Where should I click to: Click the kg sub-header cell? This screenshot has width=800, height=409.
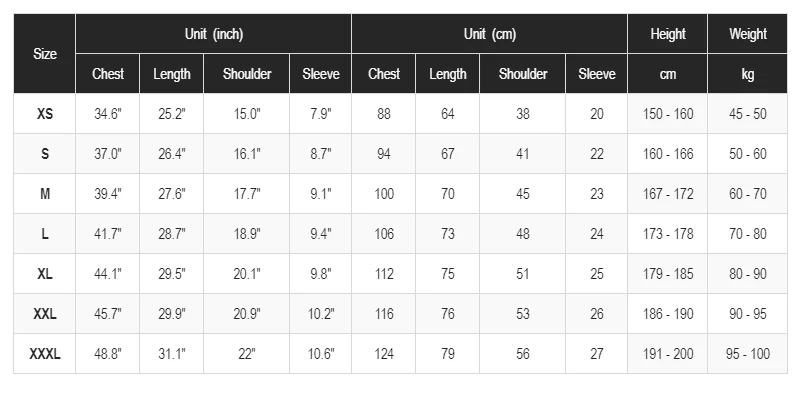click(747, 74)
